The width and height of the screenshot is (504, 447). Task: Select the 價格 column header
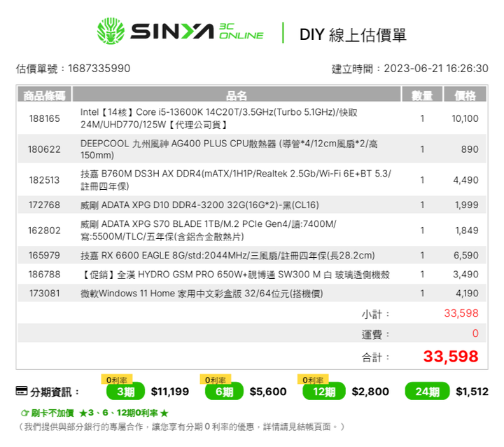[x=465, y=95]
